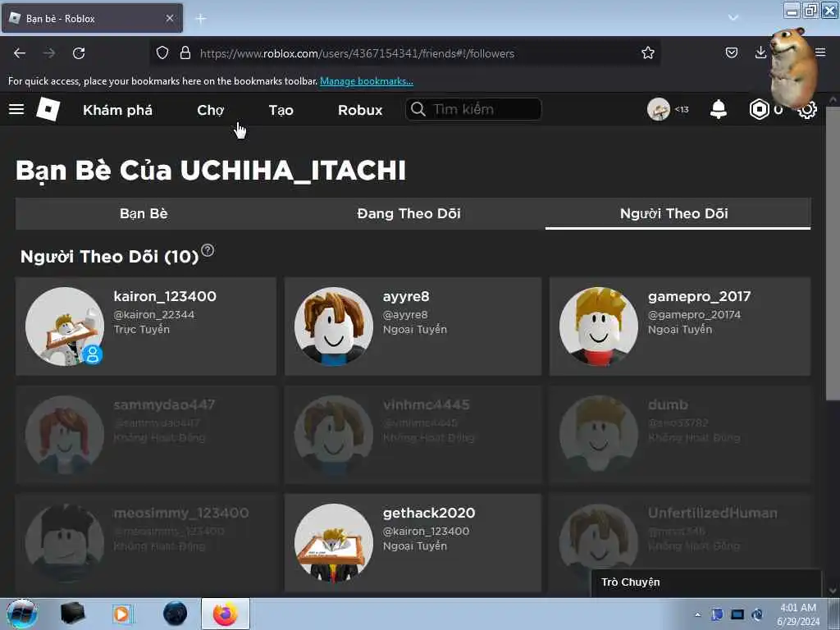840x630 pixels.
Task: Open the Roblox hamburger navigation menu
Action: [16, 109]
